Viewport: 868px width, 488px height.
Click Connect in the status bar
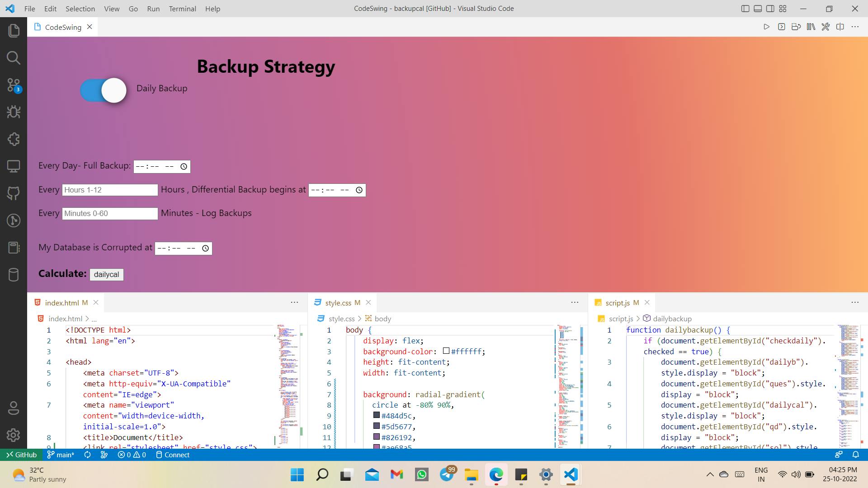pos(173,455)
